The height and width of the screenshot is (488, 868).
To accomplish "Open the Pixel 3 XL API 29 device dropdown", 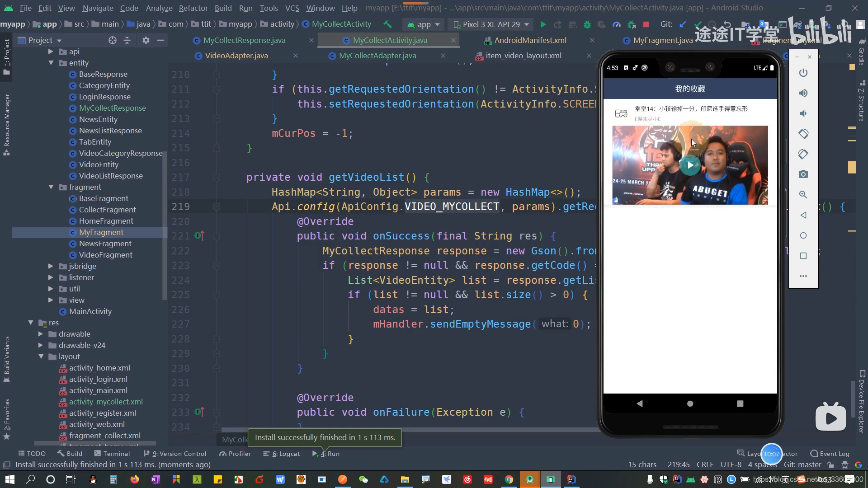I will coord(491,24).
